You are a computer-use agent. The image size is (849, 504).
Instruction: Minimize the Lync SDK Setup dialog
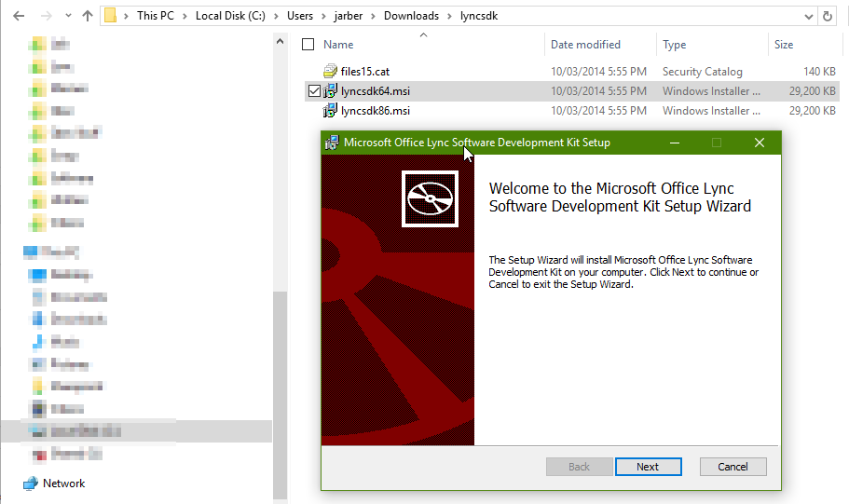675,143
